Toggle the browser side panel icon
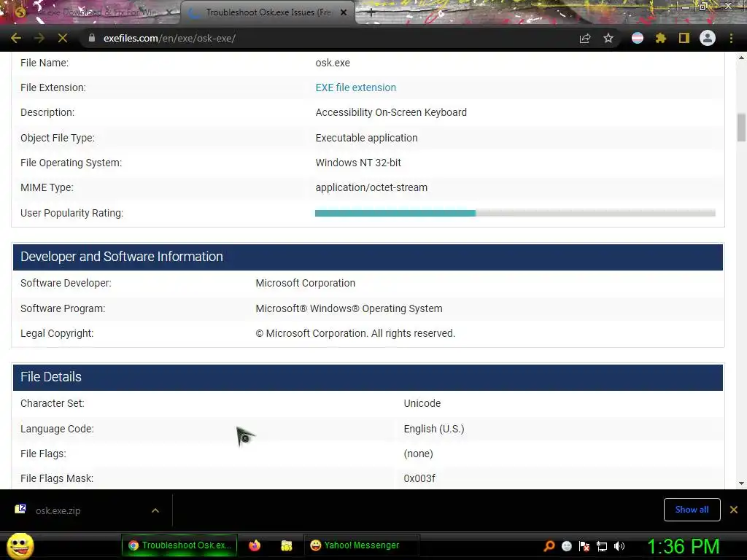Screen dimensions: 747x560 click(684, 38)
